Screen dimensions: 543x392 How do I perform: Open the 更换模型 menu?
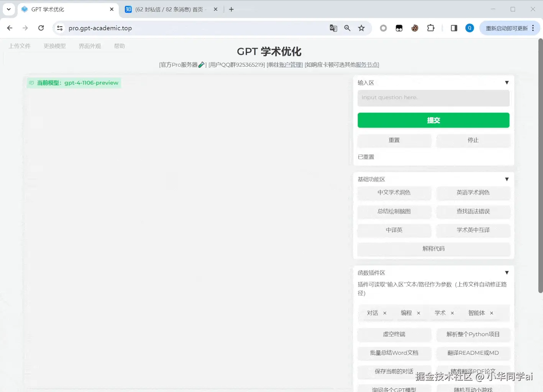click(55, 46)
